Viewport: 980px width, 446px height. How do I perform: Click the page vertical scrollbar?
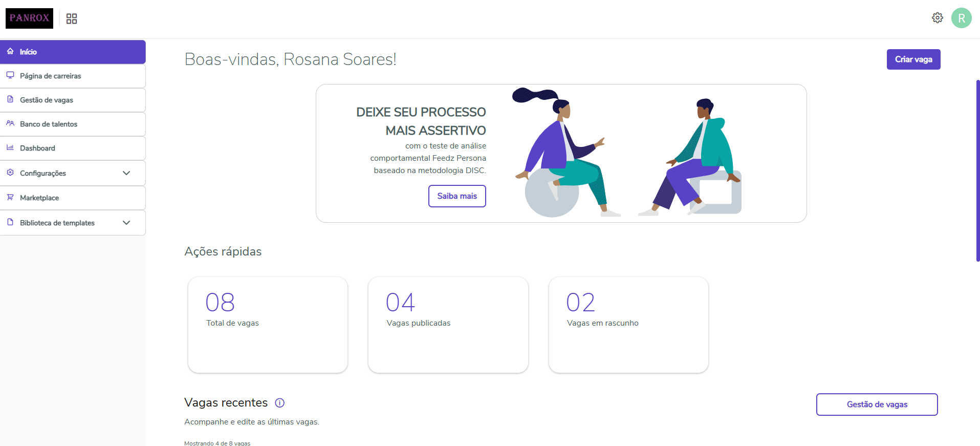(x=977, y=171)
